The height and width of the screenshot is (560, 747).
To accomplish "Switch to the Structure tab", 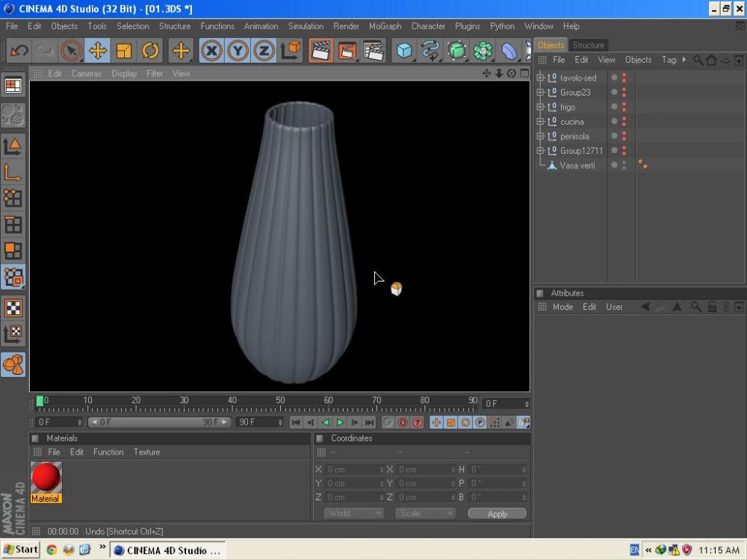I will click(x=588, y=45).
